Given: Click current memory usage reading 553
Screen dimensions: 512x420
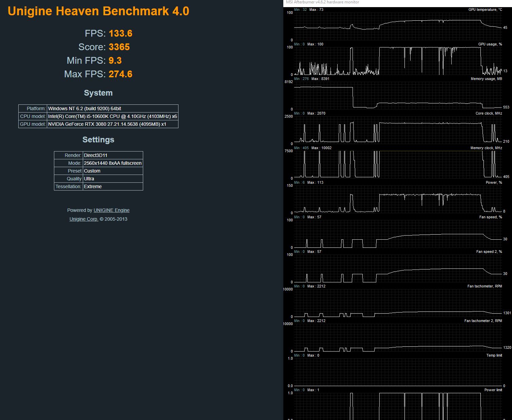Looking at the screenshot, I should pos(506,107).
